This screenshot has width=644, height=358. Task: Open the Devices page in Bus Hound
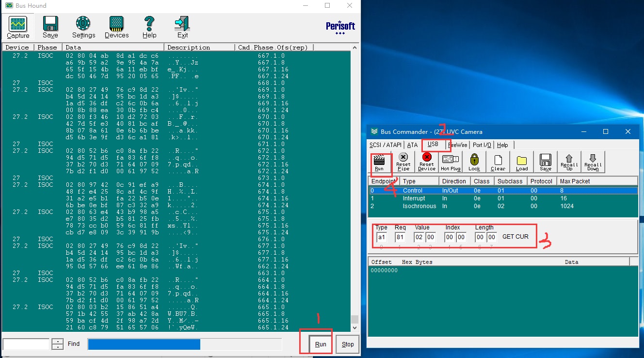[117, 27]
